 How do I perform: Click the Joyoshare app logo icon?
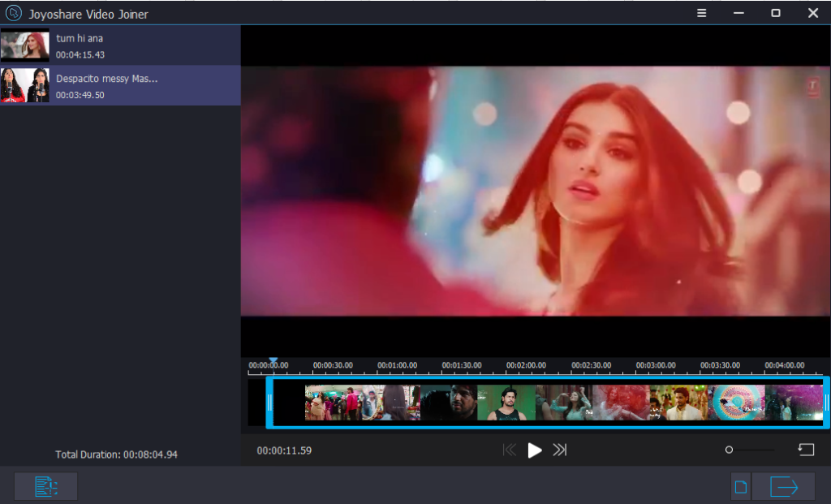[13, 13]
